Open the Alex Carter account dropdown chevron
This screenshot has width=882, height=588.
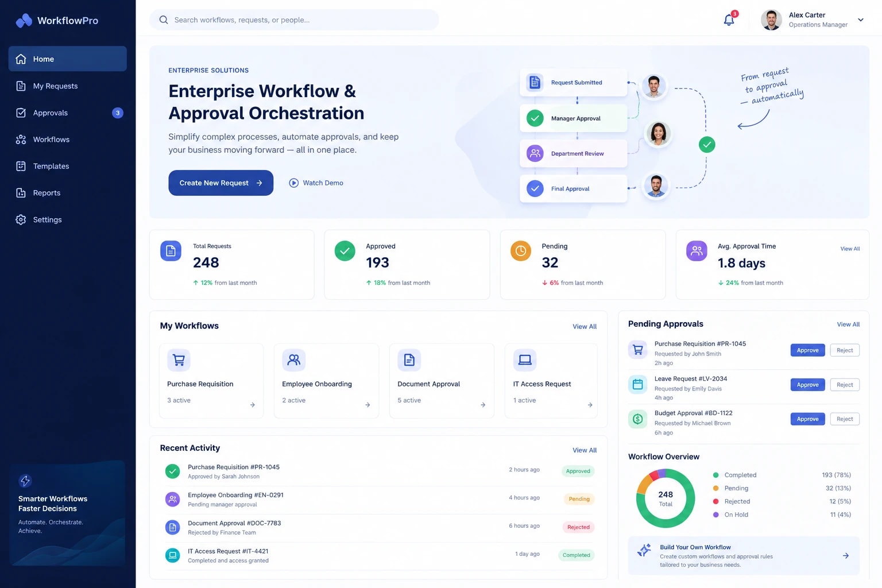point(861,20)
